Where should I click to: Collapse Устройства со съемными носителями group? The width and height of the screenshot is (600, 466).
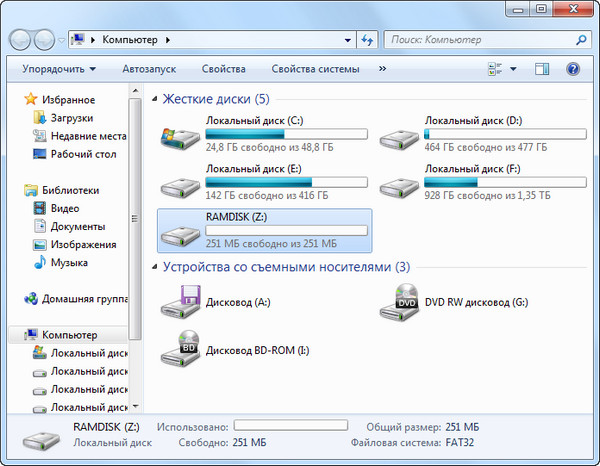[153, 267]
